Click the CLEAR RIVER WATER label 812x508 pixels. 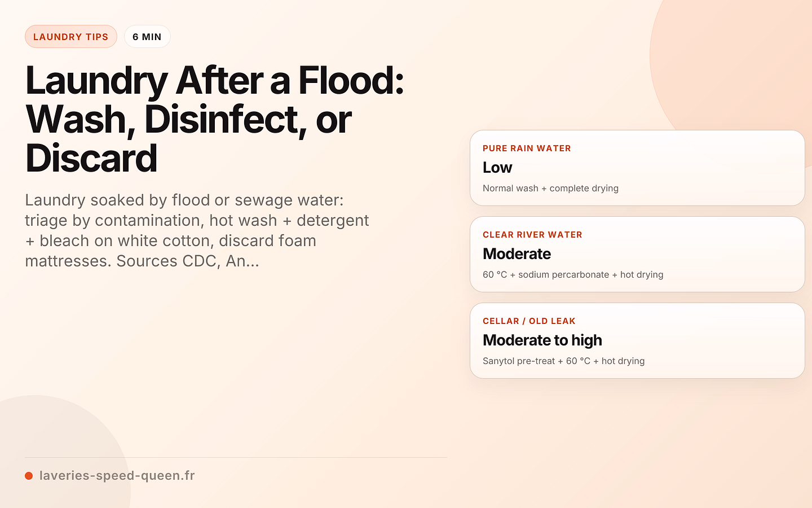pyautogui.click(x=532, y=235)
